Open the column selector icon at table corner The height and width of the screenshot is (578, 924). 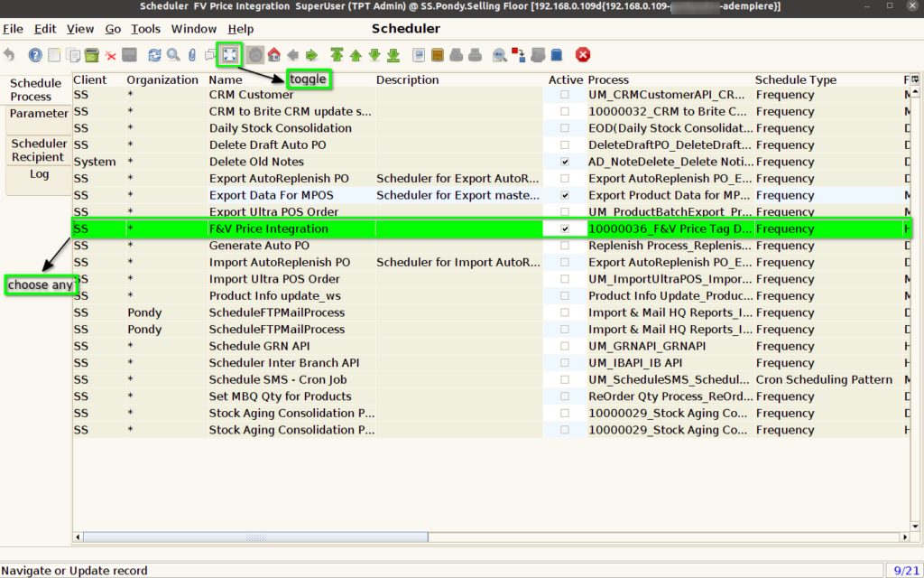pos(915,79)
